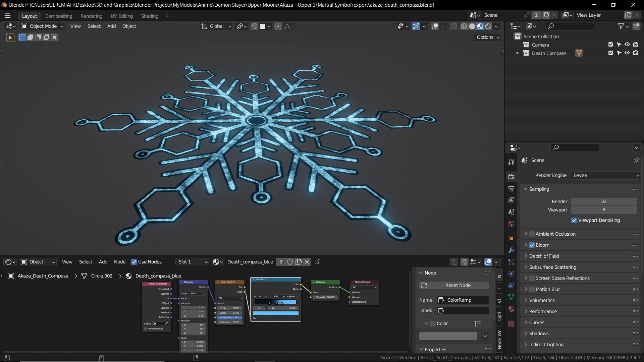Switch to the Shading workspace tab
The image size is (644, 362).
point(150,16)
